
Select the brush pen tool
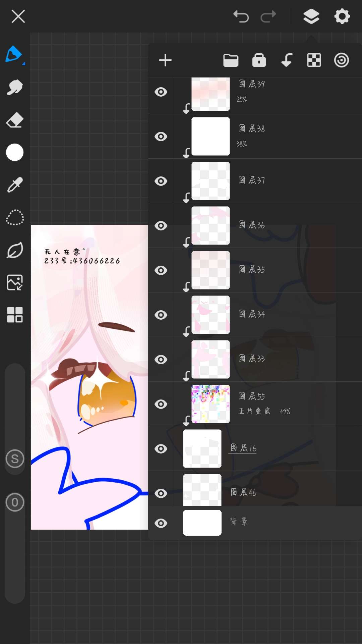(13, 54)
